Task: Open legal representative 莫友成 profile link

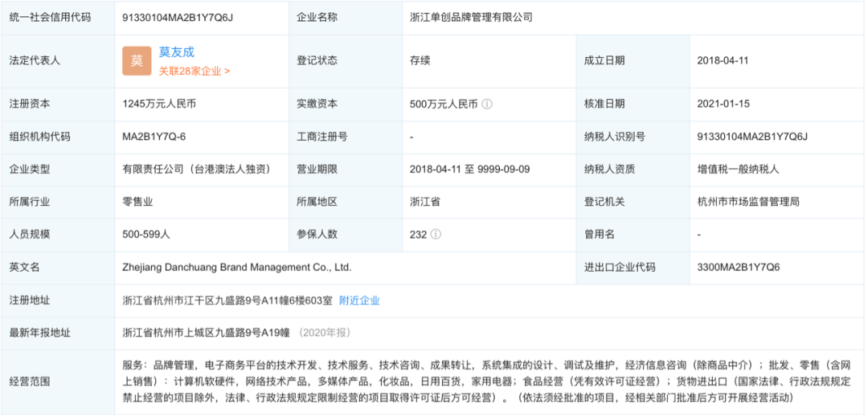Action: [177, 52]
